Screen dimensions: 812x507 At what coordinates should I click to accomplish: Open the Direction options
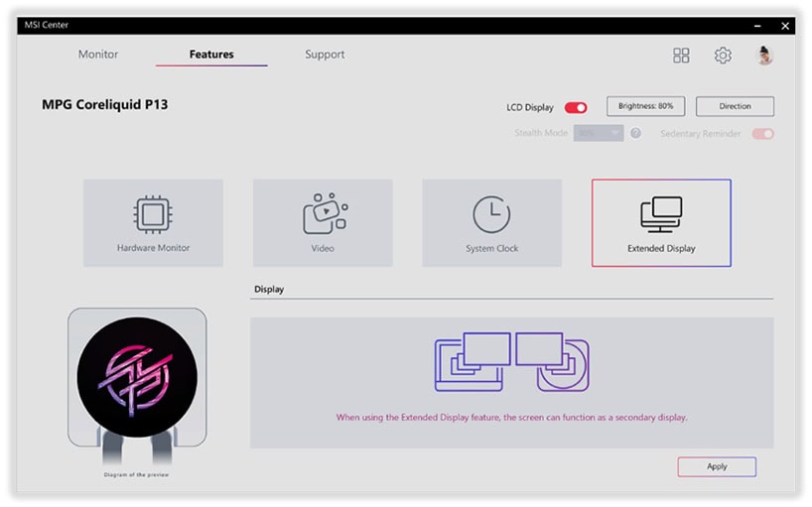[735, 106]
